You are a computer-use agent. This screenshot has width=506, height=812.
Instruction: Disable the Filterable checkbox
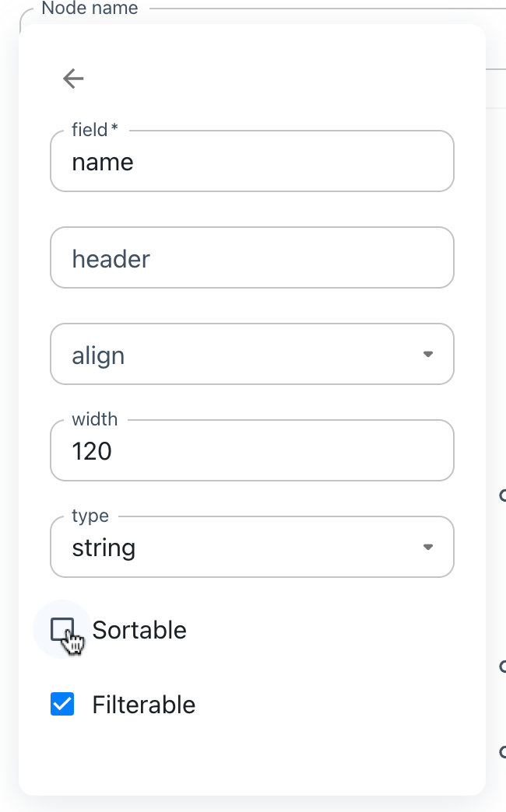tap(62, 703)
